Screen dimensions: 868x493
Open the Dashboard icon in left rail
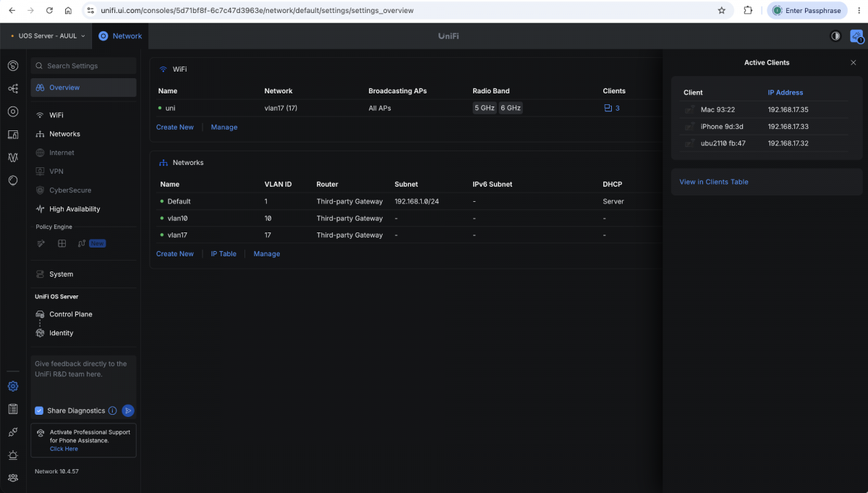(x=13, y=66)
